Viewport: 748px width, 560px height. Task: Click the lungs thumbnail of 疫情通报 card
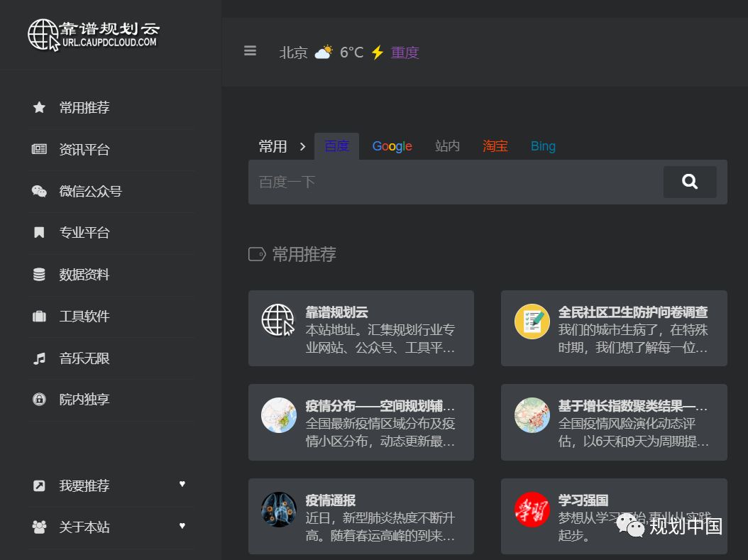click(x=279, y=510)
